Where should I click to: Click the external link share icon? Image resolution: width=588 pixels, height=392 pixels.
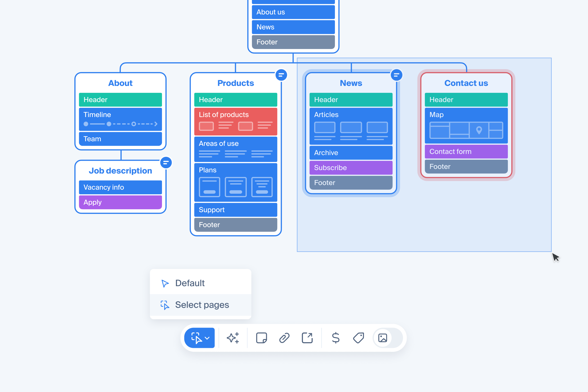click(x=307, y=338)
